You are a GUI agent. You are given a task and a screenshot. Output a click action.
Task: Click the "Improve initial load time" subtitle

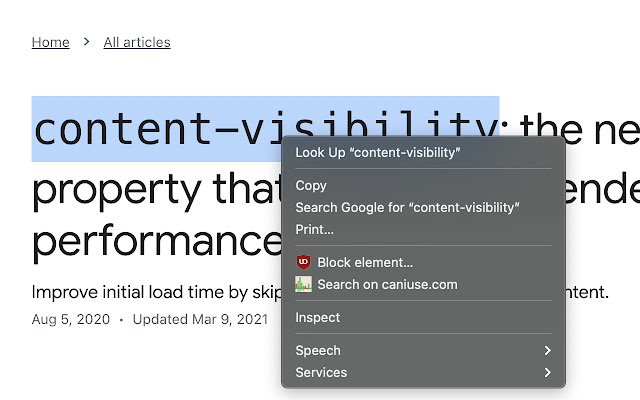pyautogui.click(x=150, y=293)
